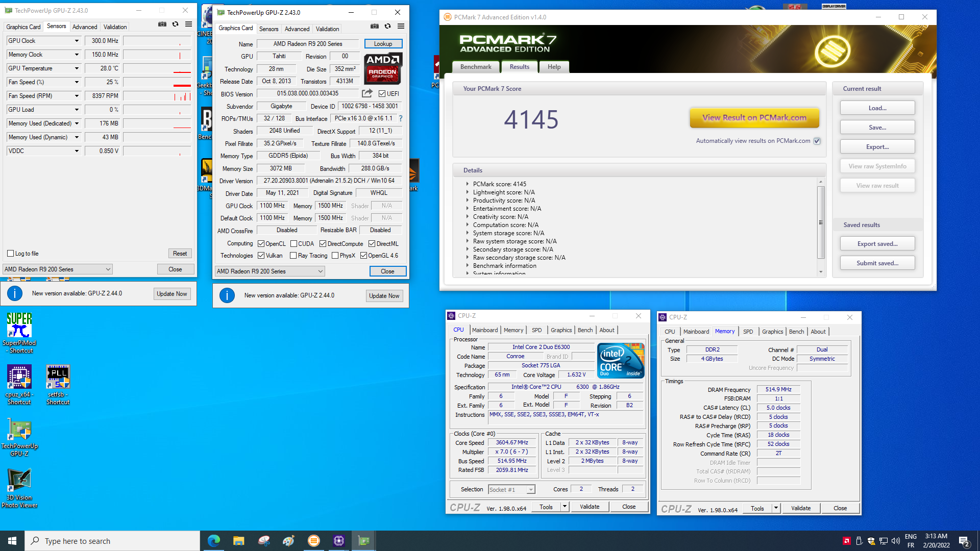Expand PCMark score: 4145 details item
The width and height of the screenshot is (980, 551).
(467, 184)
